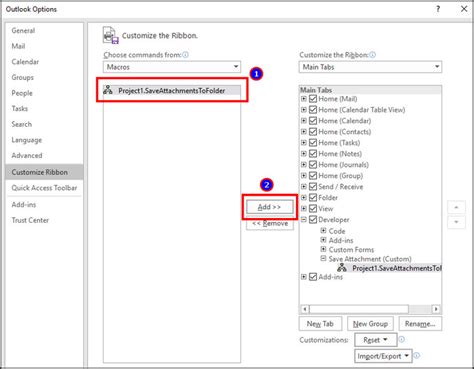Open the Choose commands from Macros dropdown
This screenshot has height=369, width=474.
click(x=172, y=67)
